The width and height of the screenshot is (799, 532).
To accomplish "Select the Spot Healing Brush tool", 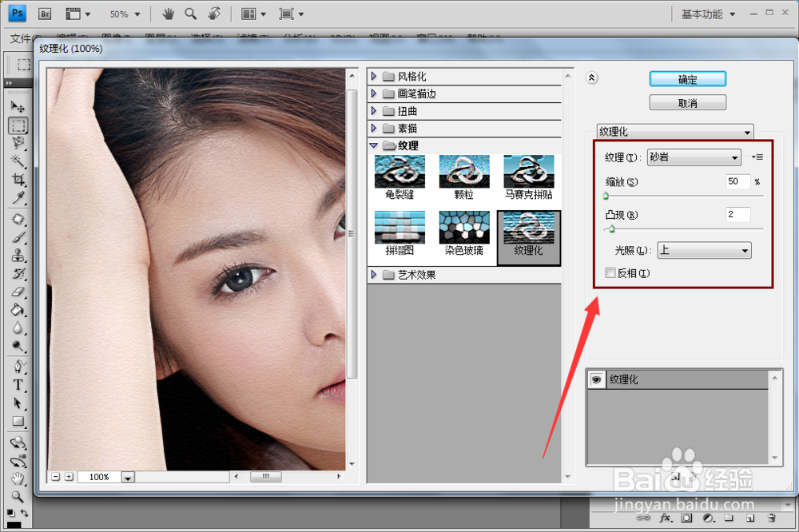I will [x=18, y=219].
